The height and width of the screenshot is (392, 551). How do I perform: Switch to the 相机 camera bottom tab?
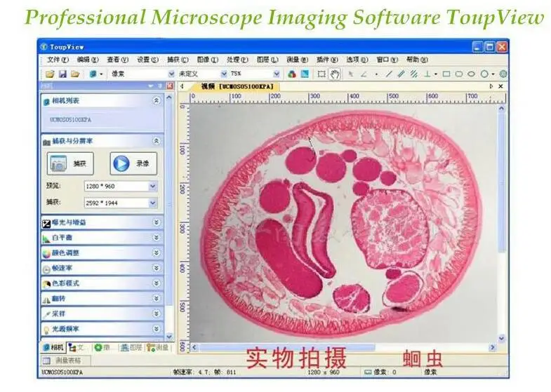point(53,348)
